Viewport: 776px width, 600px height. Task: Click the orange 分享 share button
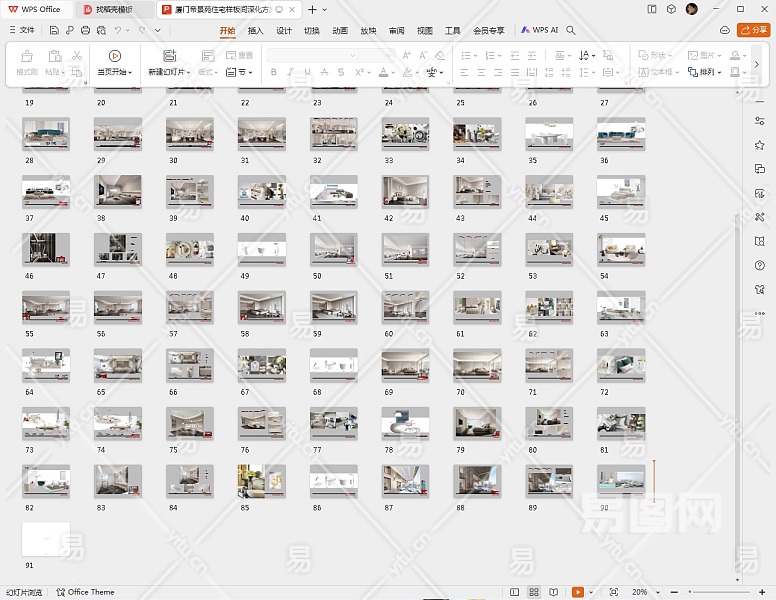(753, 30)
